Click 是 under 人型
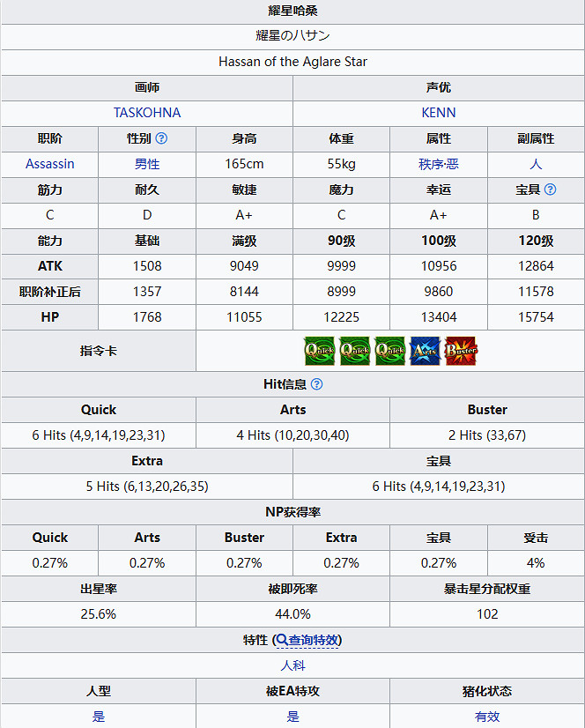 click(99, 717)
